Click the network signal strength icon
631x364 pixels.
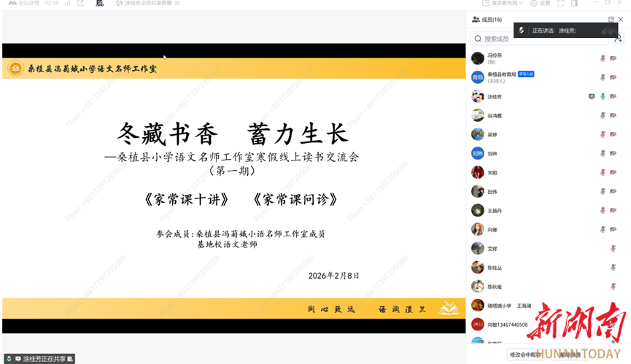point(68,4)
